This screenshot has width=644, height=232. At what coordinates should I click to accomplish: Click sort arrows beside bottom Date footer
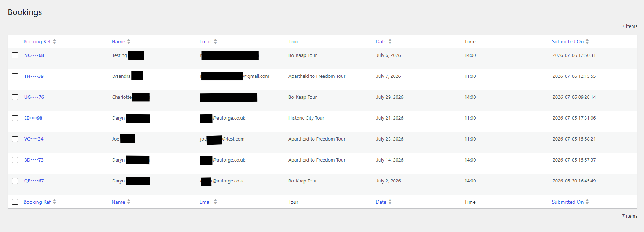pyautogui.click(x=390, y=202)
